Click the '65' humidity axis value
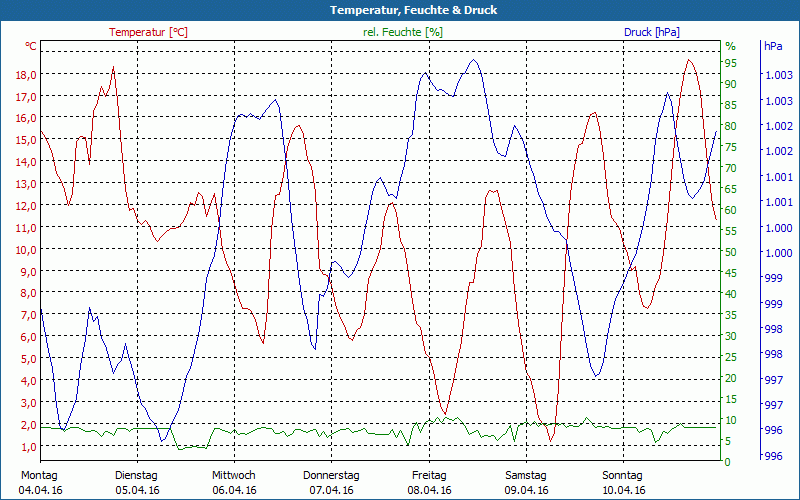The height and width of the screenshot is (500, 800). 731,189
